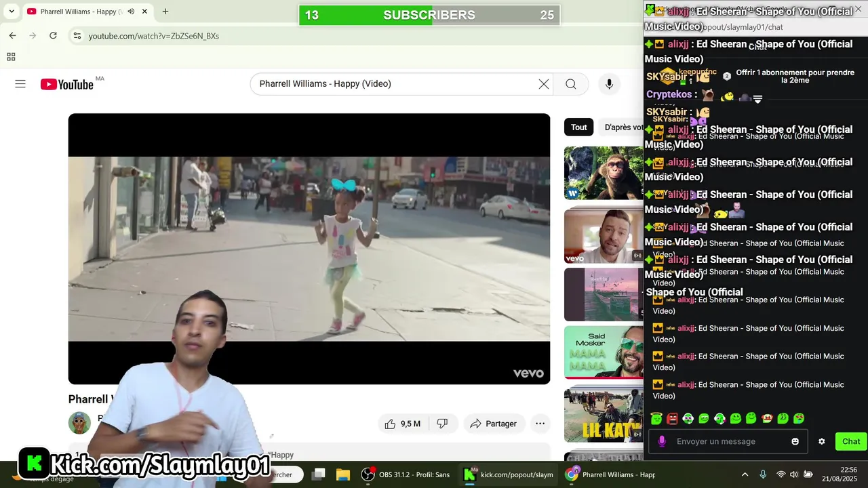Open Chrome Pharrell Williams window in the taskbar
Image resolution: width=868 pixels, height=488 pixels.
click(x=610, y=474)
